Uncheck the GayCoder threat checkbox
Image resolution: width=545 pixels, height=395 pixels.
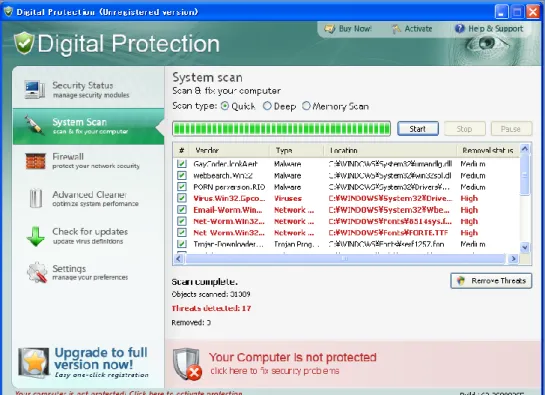click(181, 164)
